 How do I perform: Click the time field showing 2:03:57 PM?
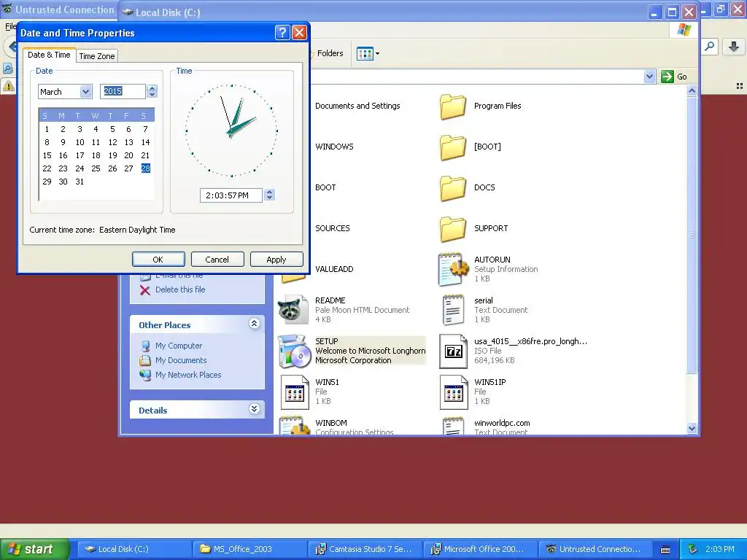[x=231, y=195]
